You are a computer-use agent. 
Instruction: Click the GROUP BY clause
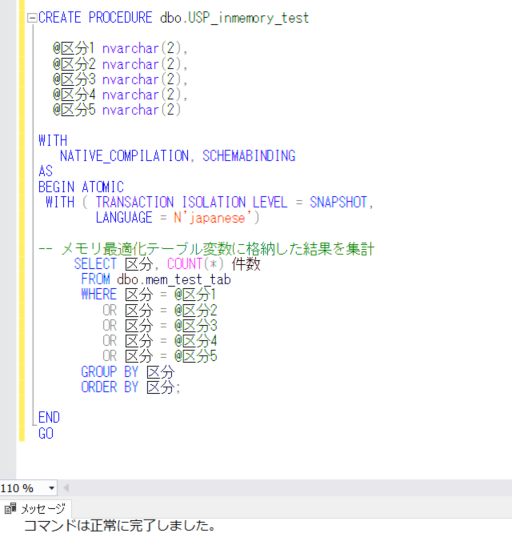[127, 372]
